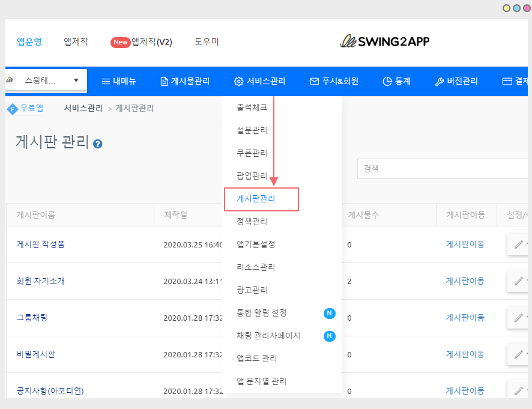The height and width of the screenshot is (409, 532).
Task: Click the 무료앱 badge icon
Action: 12,109
